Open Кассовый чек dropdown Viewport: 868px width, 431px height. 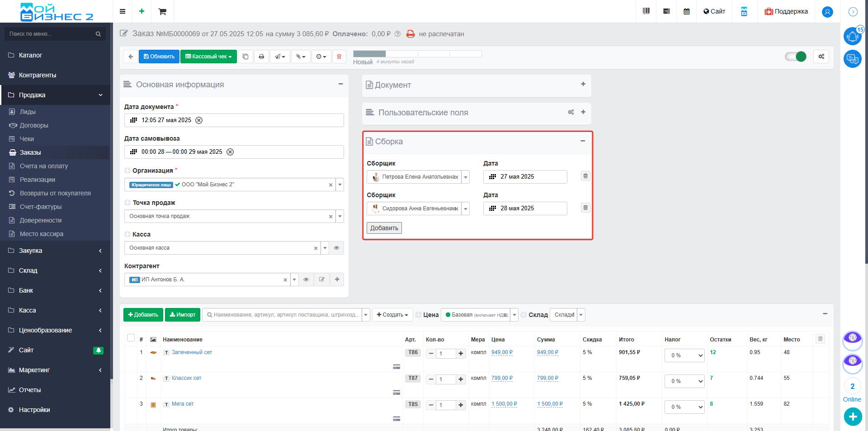(x=208, y=57)
